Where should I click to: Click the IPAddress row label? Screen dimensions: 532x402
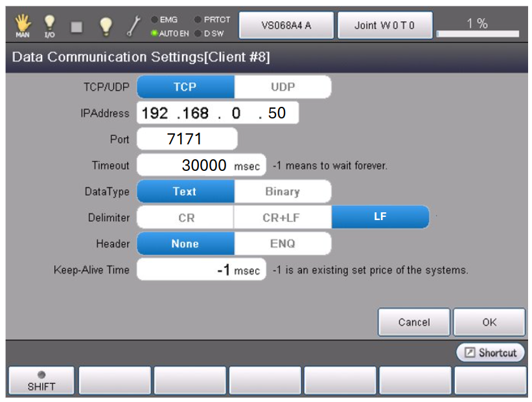click(x=105, y=113)
